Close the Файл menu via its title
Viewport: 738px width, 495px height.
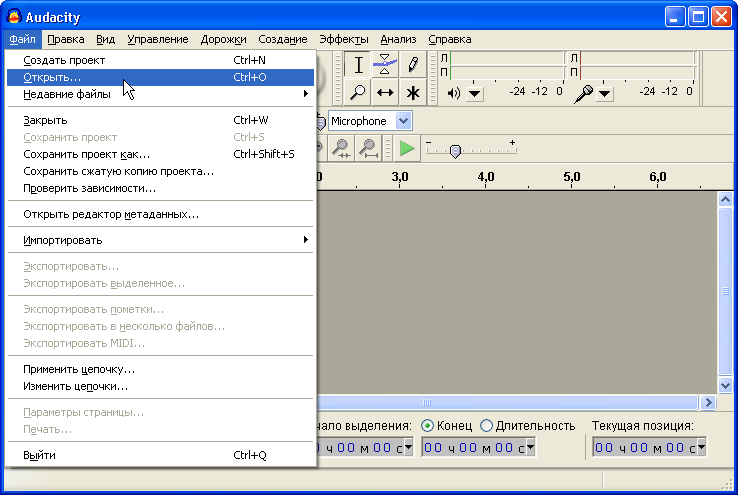pos(23,40)
